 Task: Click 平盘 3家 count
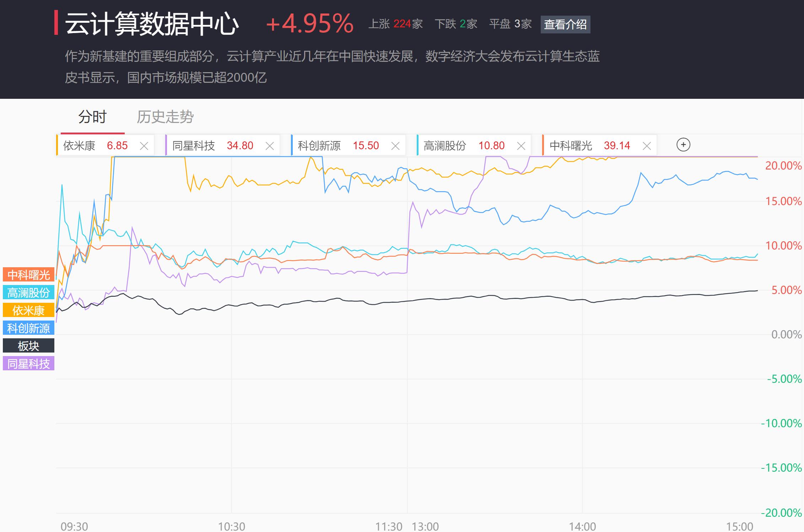pos(510,24)
